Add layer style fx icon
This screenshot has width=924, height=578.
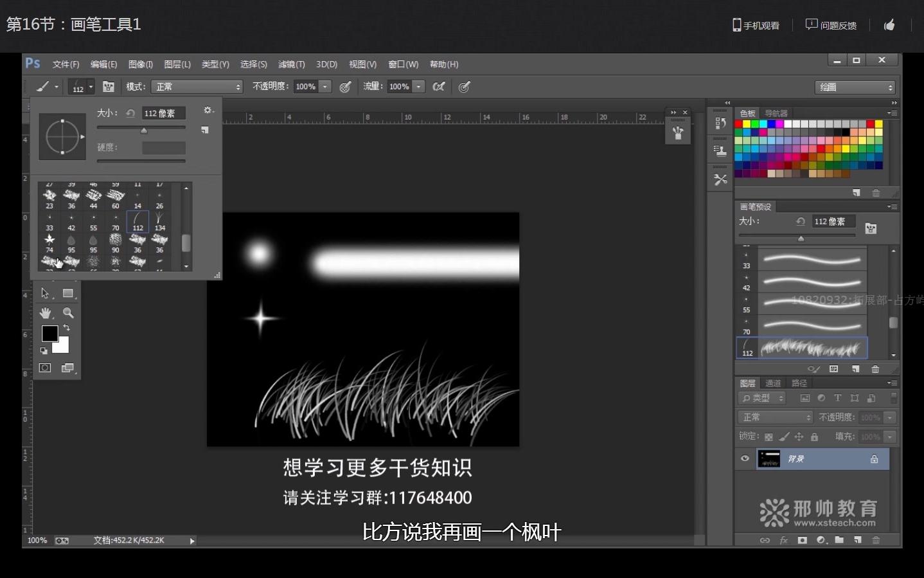pos(783,540)
